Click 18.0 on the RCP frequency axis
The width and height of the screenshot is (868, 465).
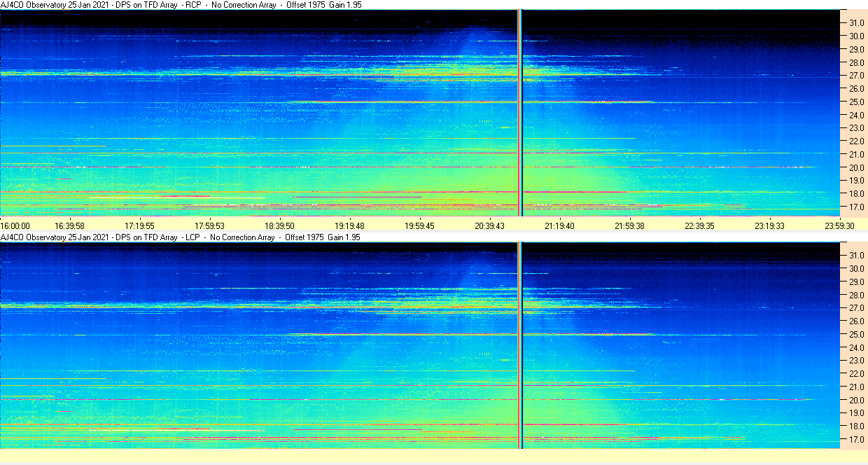point(857,194)
